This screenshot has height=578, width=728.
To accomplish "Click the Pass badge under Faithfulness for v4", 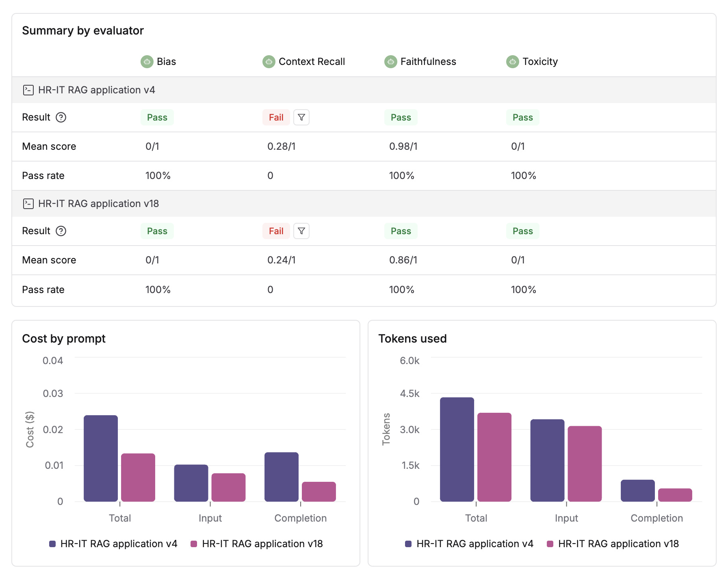I will (x=401, y=117).
